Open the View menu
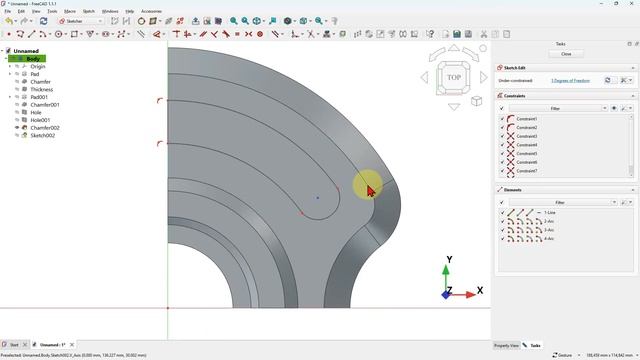 (x=36, y=11)
